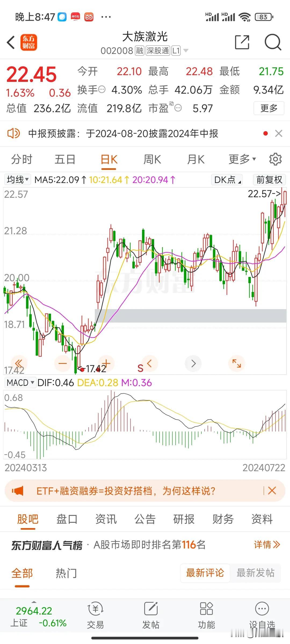290x644 pixels.
Task: Open the 前复权 adjustment selector
Action: (269, 180)
